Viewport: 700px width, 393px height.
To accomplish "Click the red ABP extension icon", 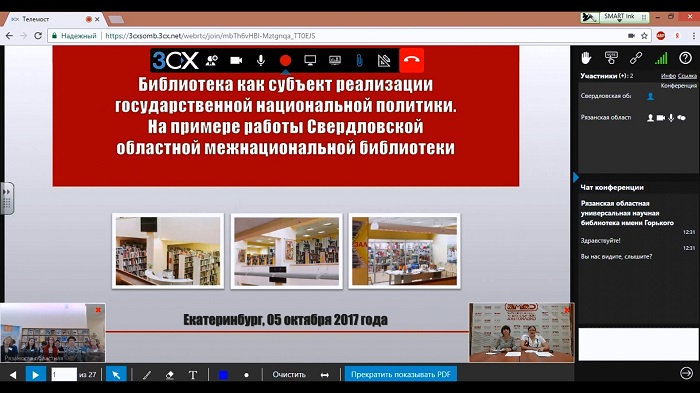I will (661, 36).
